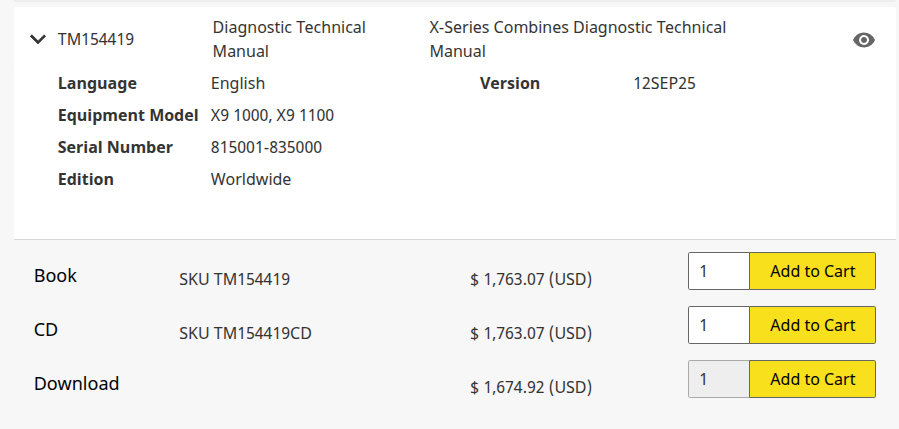Click the SKU TM154419CD text

pos(245,333)
